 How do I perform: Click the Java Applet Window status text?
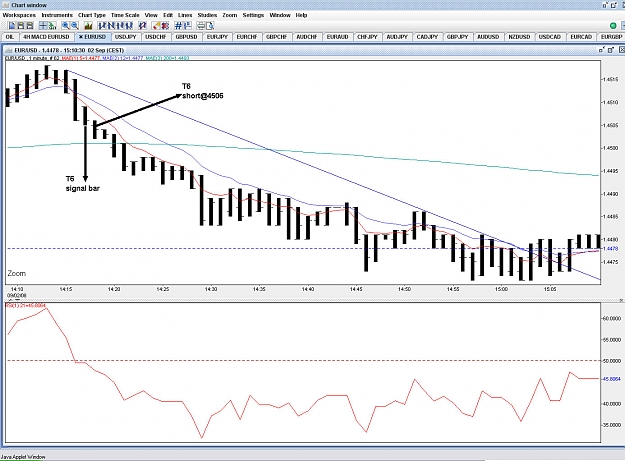point(23,457)
